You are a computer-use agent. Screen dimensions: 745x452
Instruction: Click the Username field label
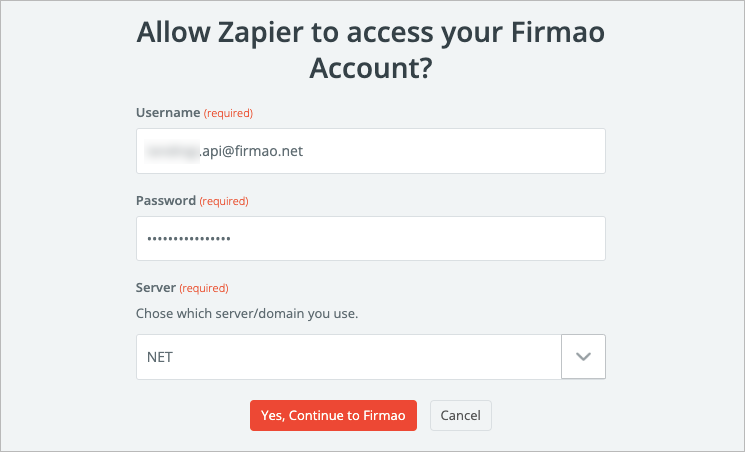[x=168, y=113]
